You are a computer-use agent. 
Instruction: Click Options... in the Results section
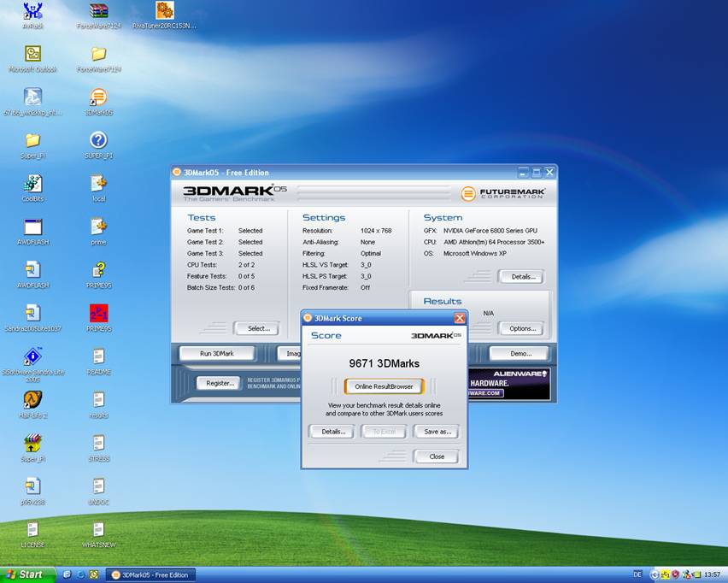[522, 328]
